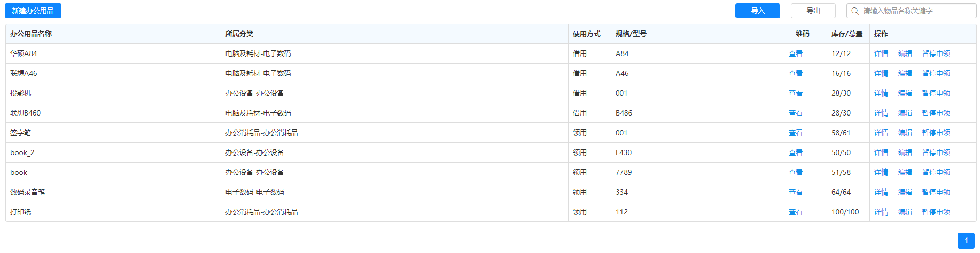Click the 新建办公用品 button
Image resolution: width=980 pixels, height=253 pixels.
click(x=33, y=11)
